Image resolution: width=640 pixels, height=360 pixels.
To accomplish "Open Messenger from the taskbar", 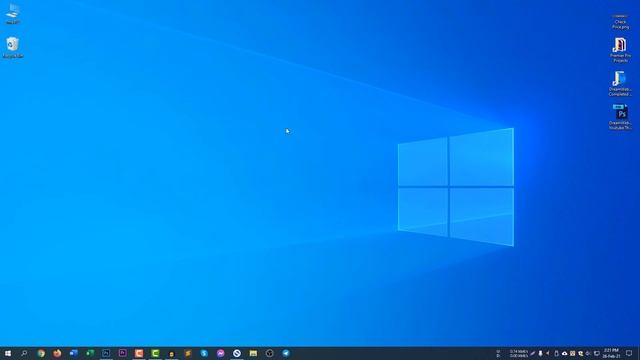I will click(220, 353).
